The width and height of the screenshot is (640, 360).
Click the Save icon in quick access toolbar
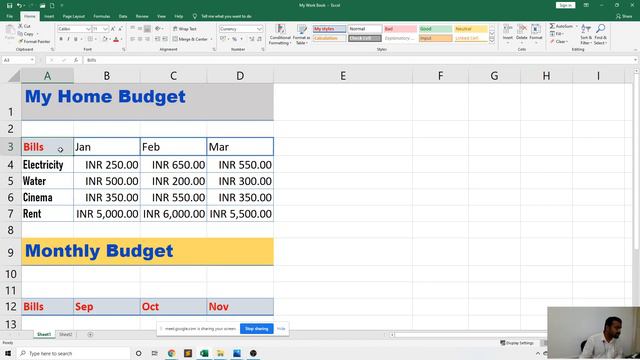coord(9,5)
